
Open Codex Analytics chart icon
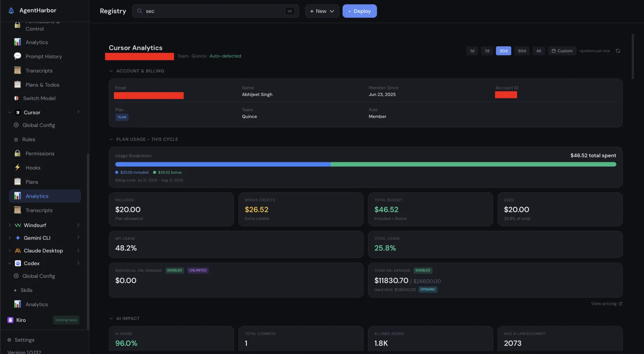pos(17,304)
